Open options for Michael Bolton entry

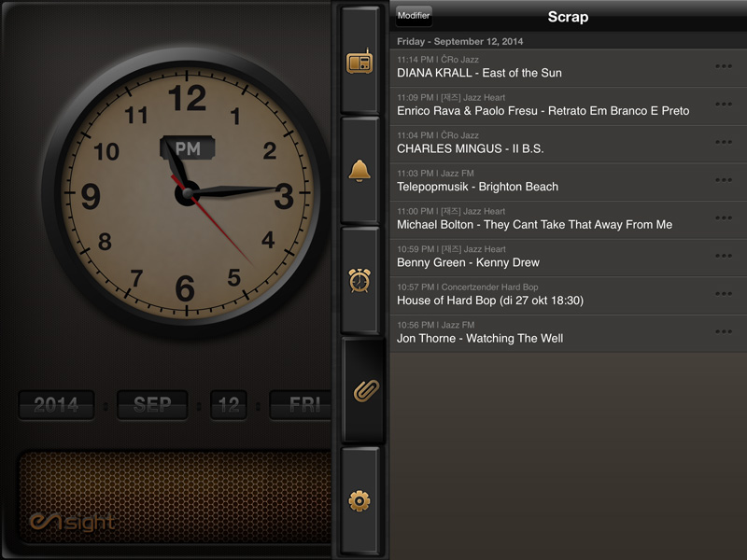[723, 217]
